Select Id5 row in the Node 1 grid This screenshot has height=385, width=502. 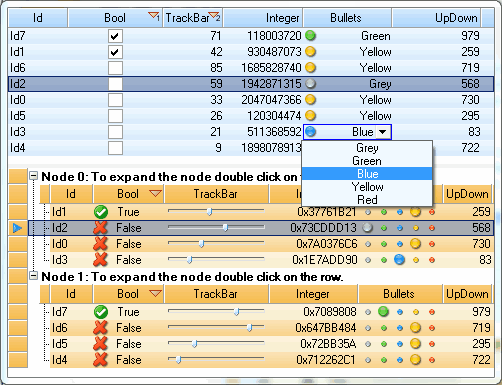[272, 344]
